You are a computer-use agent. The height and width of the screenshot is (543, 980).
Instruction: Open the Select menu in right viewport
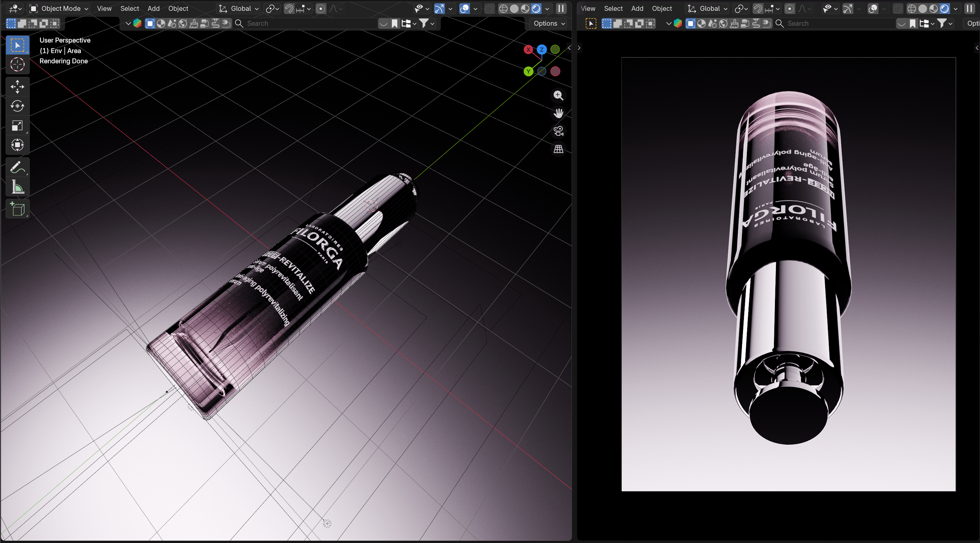click(613, 8)
